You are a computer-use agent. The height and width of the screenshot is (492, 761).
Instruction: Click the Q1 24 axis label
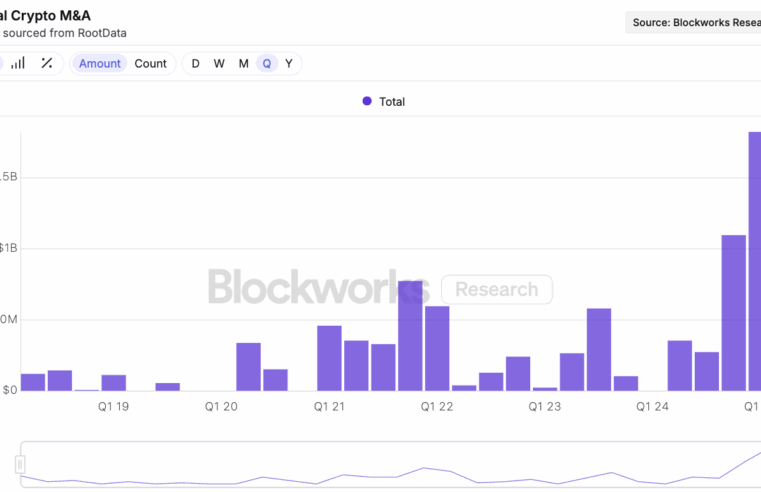(x=653, y=407)
